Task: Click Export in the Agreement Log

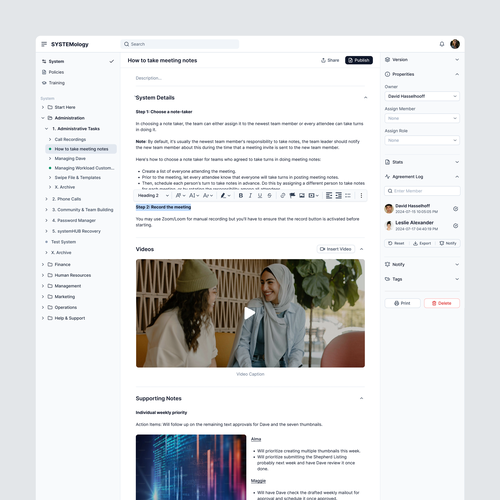Action: tap(422, 243)
